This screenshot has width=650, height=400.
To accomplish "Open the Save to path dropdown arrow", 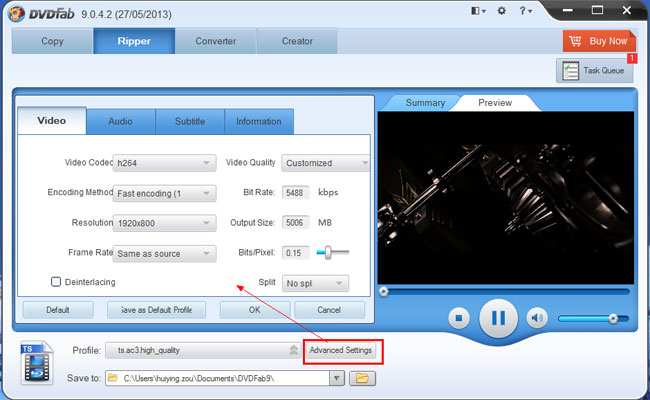I will pos(337,378).
